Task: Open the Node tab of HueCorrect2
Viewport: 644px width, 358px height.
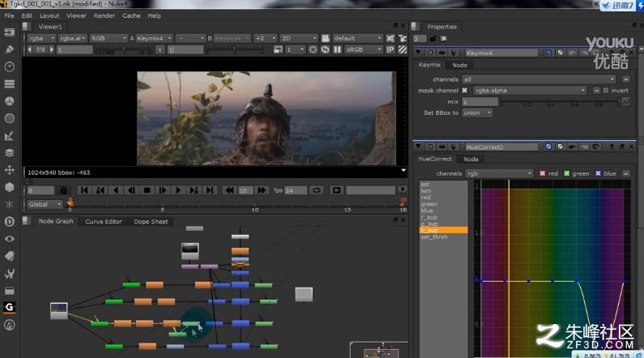Action: point(471,160)
